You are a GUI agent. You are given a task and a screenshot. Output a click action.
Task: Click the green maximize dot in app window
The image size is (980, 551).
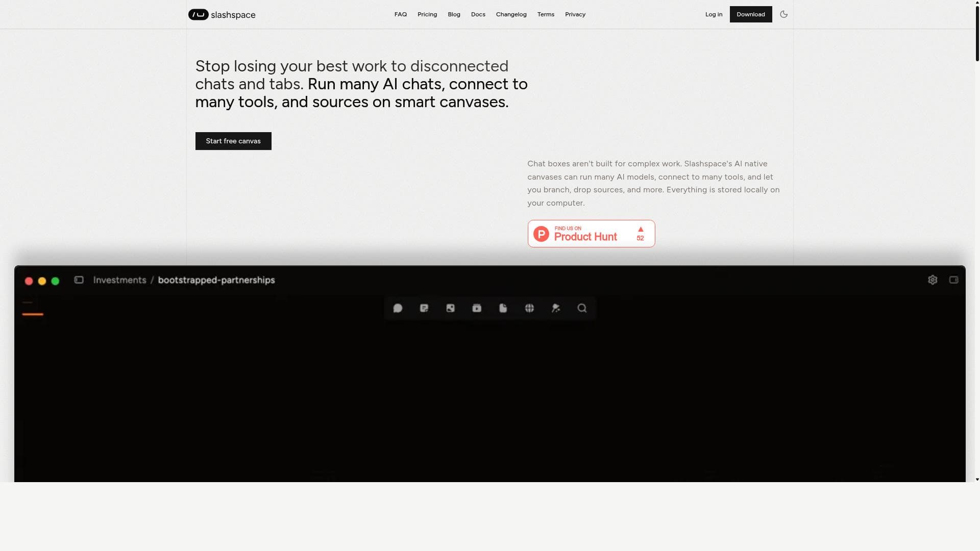click(x=56, y=281)
